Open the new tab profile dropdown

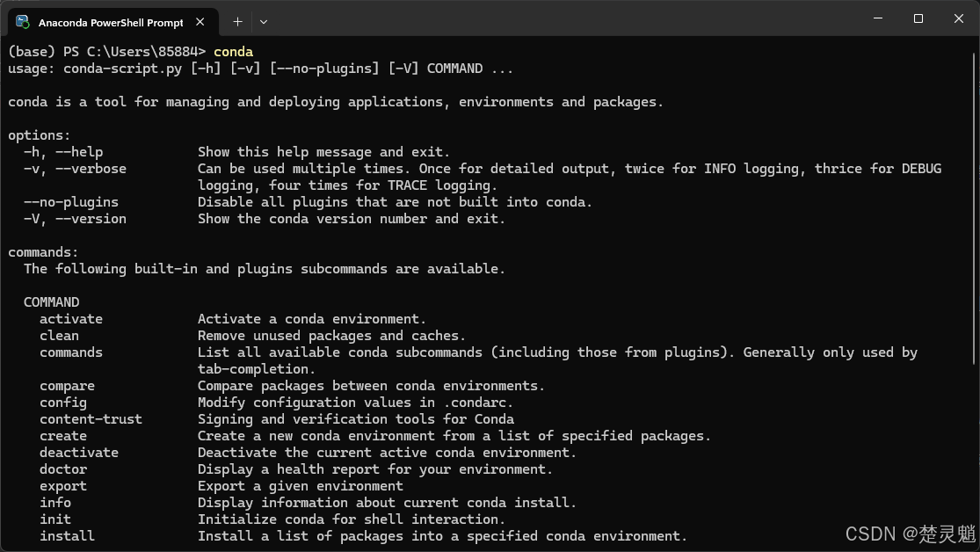click(x=263, y=22)
